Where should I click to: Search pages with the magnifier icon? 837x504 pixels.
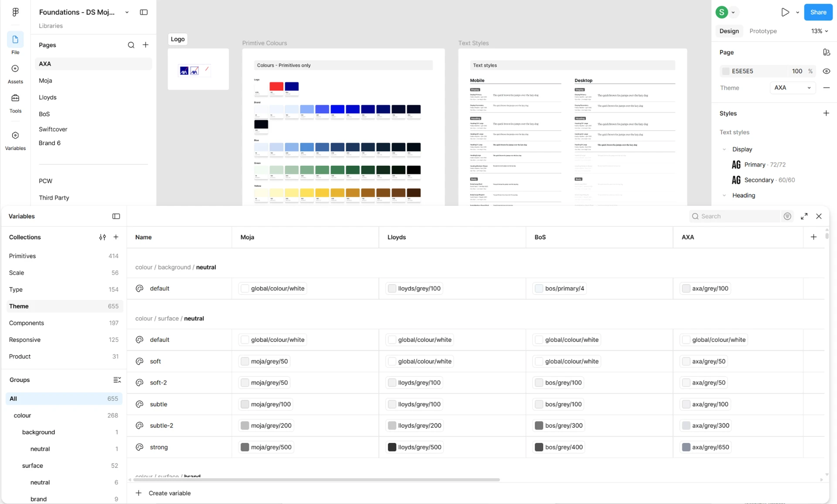[x=131, y=45]
